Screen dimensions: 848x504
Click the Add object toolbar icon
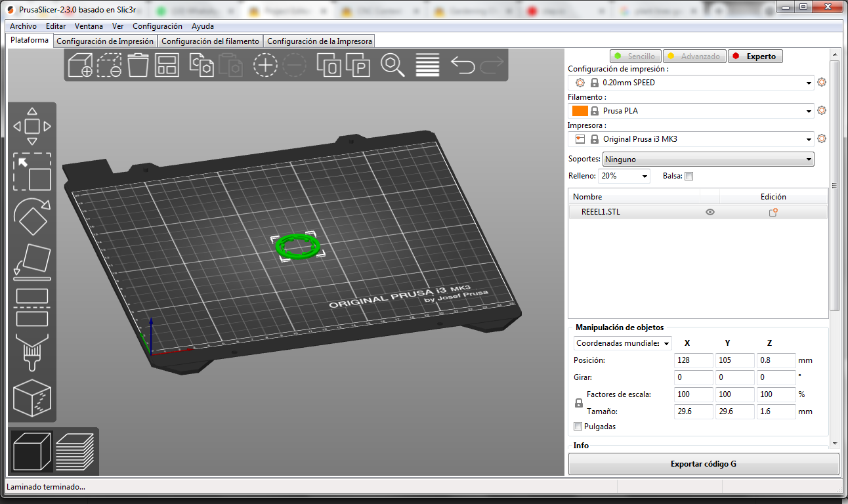(80, 66)
